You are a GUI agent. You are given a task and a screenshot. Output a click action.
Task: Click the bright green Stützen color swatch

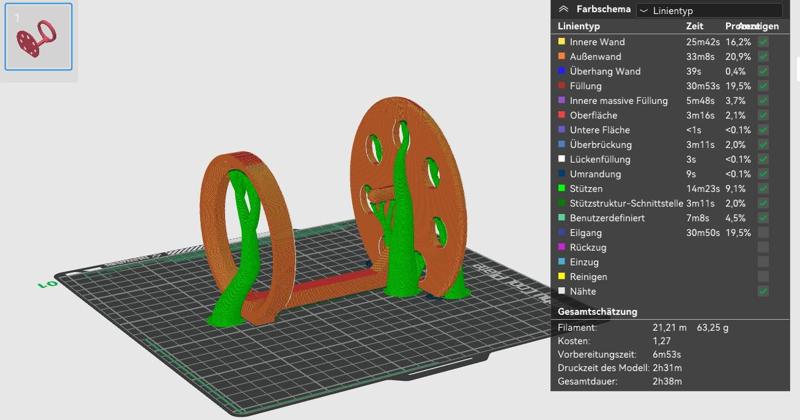(x=562, y=188)
